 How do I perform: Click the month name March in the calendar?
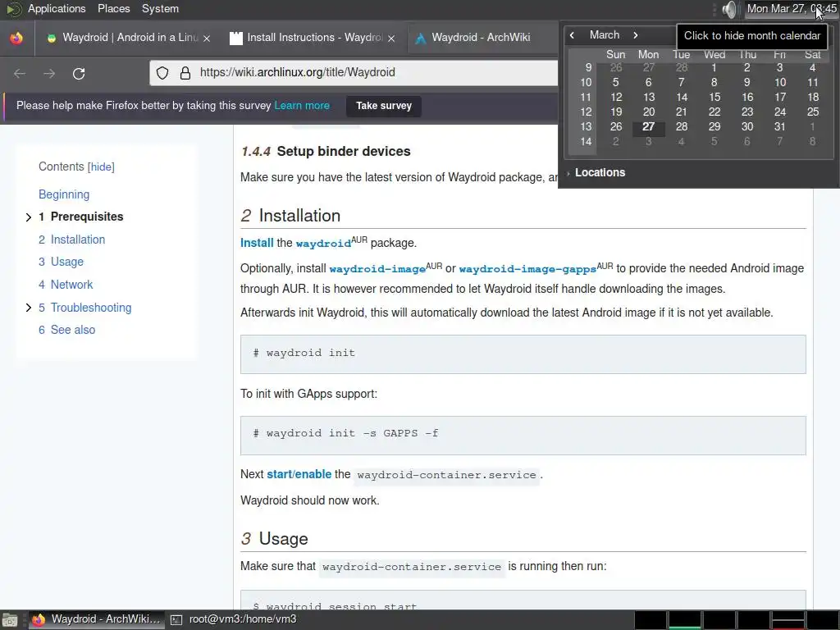pyautogui.click(x=605, y=34)
